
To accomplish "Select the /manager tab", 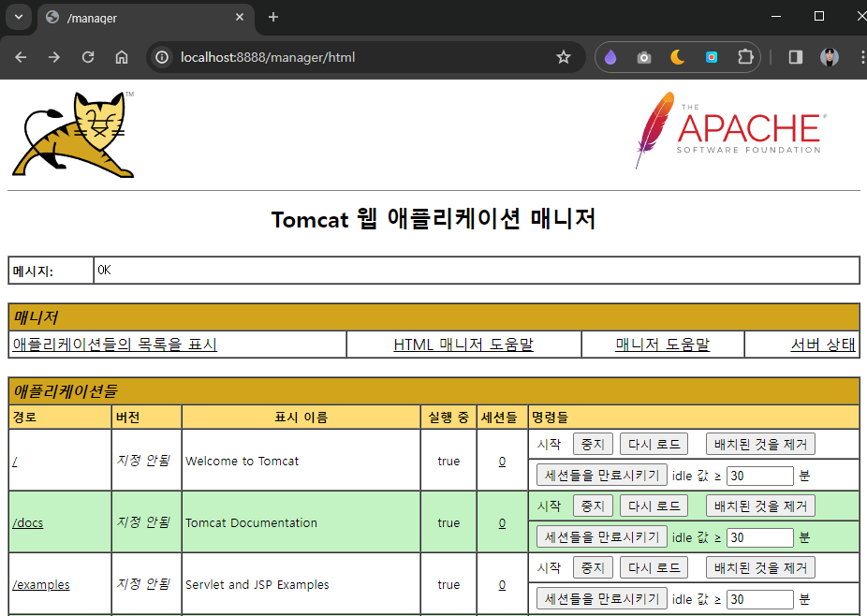I will (146, 18).
